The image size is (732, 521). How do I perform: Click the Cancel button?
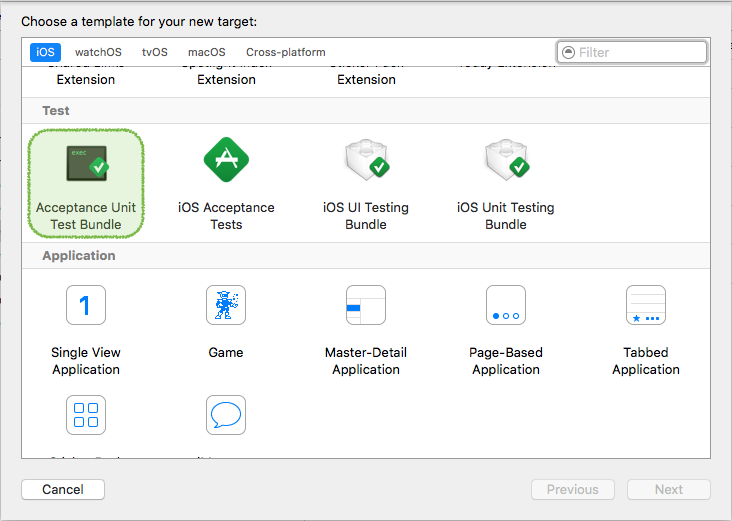pos(63,489)
